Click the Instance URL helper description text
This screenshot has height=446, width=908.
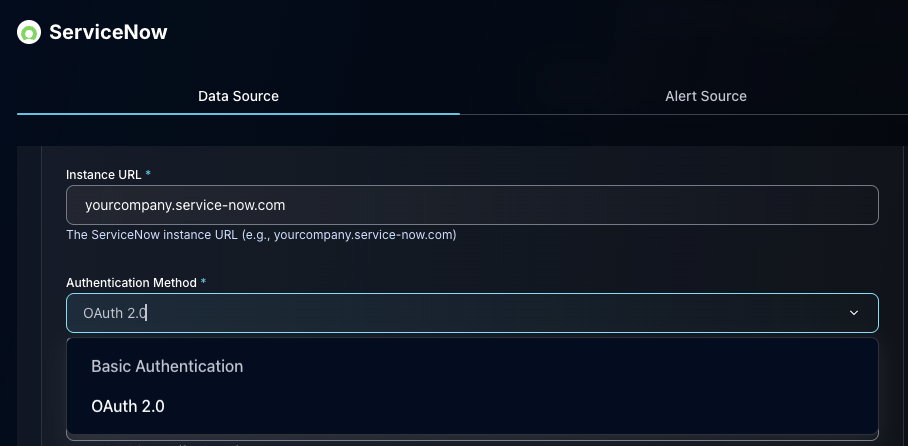261,235
